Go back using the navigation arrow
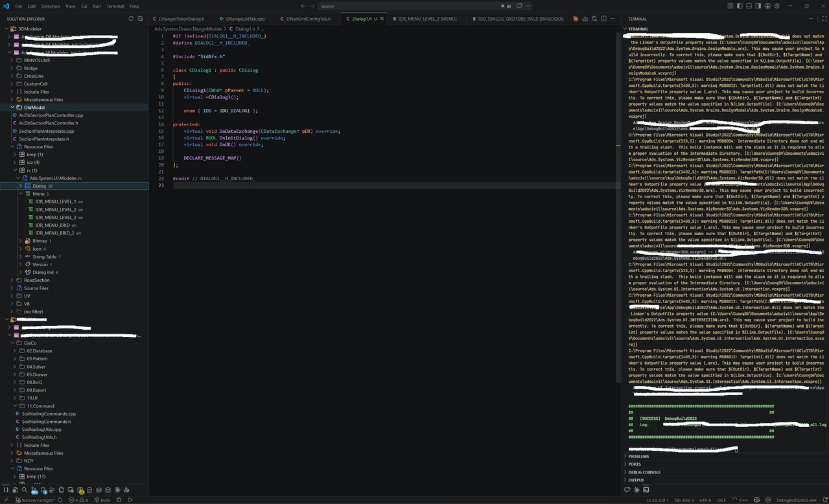Image resolution: width=829 pixels, height=504 pixels. coord(303,6)
